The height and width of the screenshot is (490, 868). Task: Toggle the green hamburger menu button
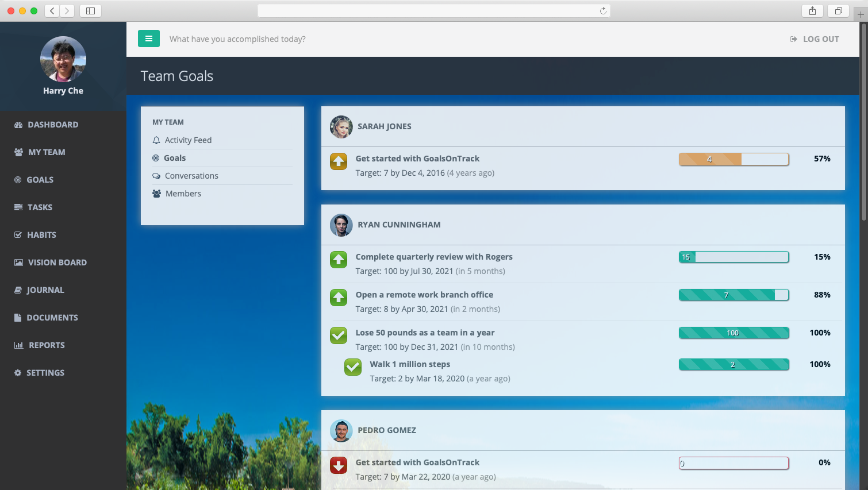[148, 38]
